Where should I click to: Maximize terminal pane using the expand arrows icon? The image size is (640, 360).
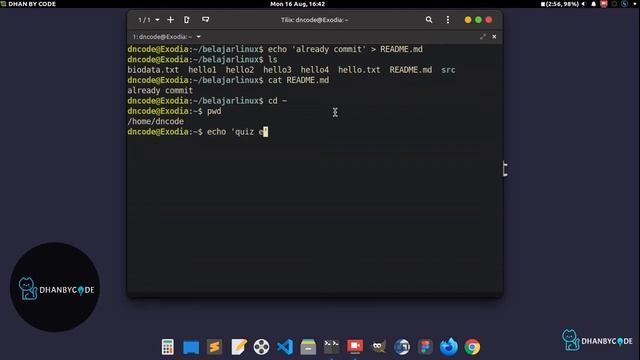point(483,37)
